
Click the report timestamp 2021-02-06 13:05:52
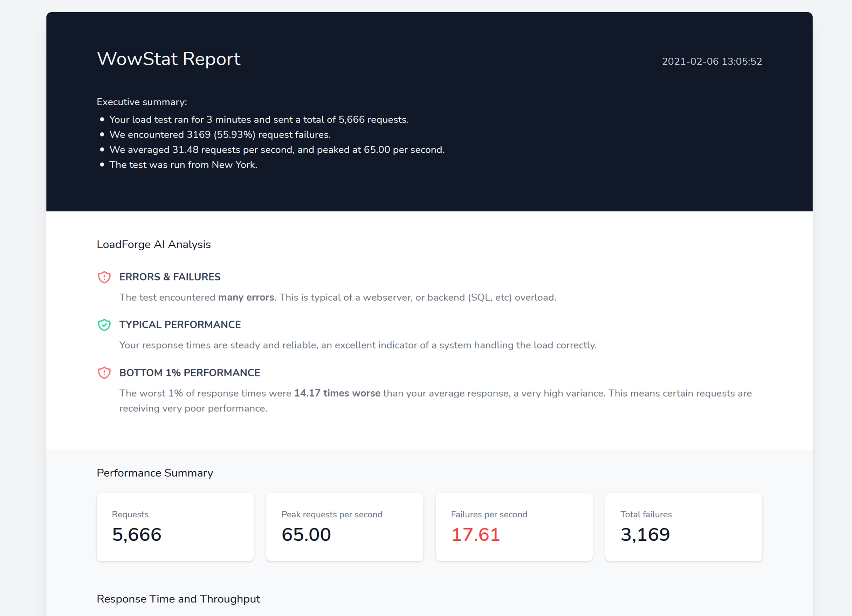(712, 61)
